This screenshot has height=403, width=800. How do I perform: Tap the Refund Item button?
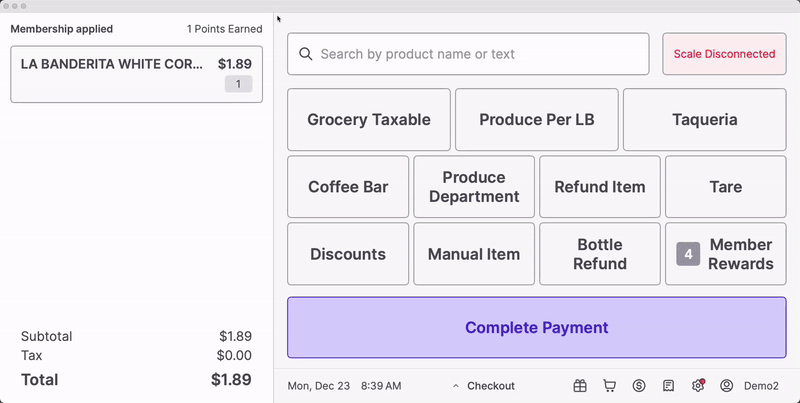(x=600, y=187)
